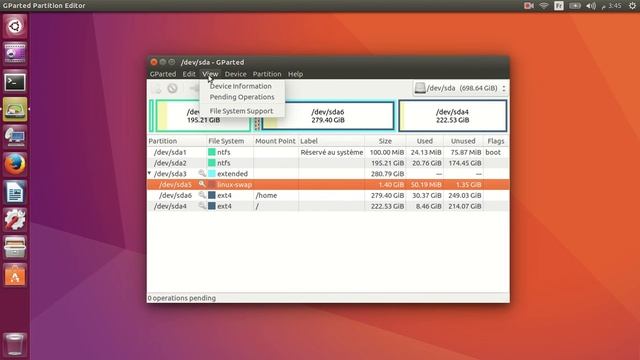Viewport: 640px width, 360px height.
Task: Open the Wi-Fi network indicator
Action: click(x=544, y=6)
